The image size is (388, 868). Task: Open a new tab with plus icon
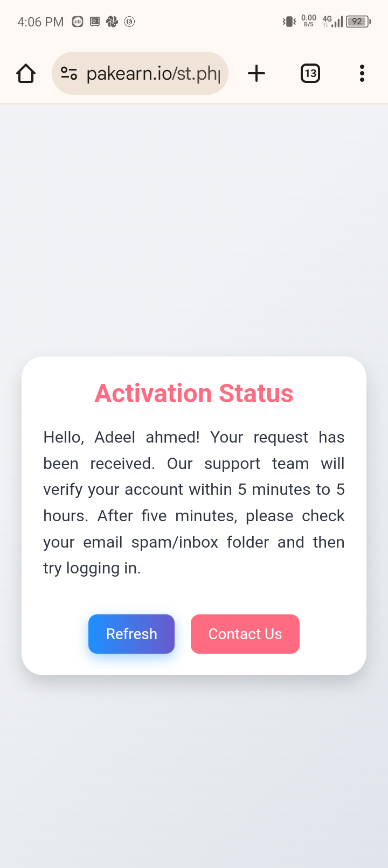[x=257, y=73]
